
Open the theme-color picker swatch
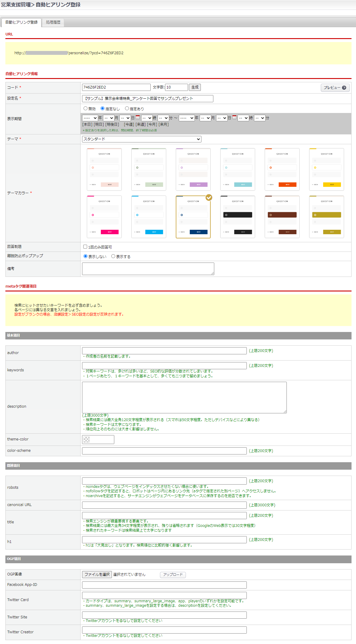point(98,439)
